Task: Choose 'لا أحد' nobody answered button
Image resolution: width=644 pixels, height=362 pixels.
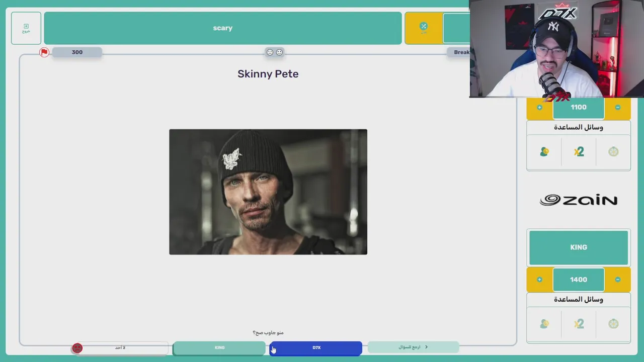Action: point(120,348)
